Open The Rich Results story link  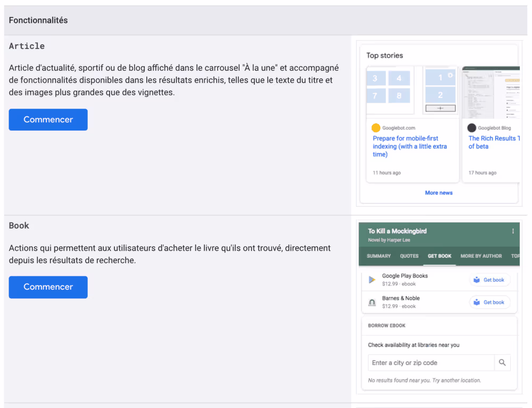click(494, 142)
